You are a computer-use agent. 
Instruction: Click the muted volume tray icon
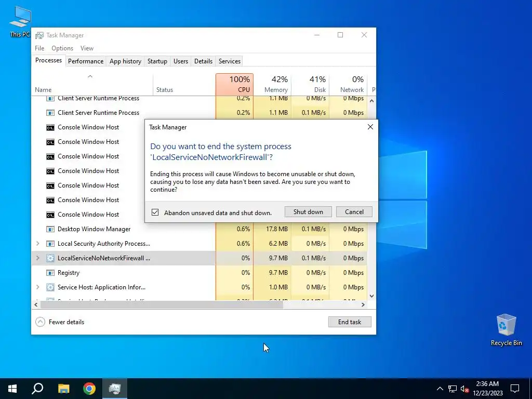465,389
